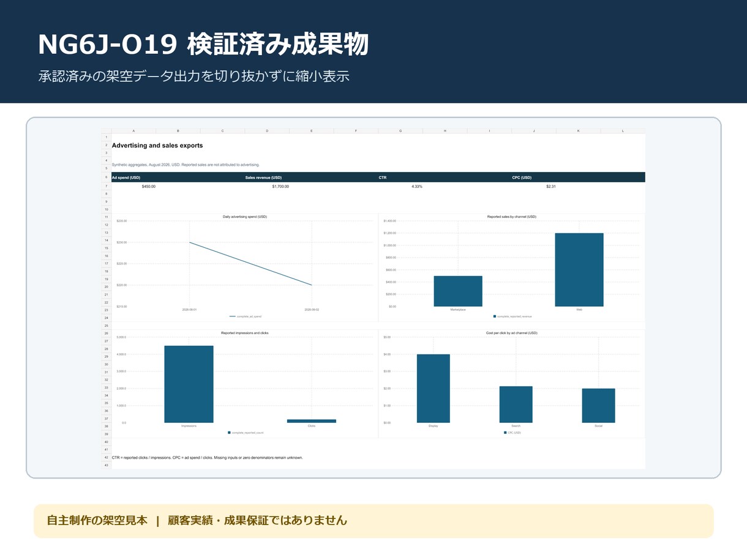The height and width of the screenshot is (560, 747).
Task: Select column header G
Action: 400,131
